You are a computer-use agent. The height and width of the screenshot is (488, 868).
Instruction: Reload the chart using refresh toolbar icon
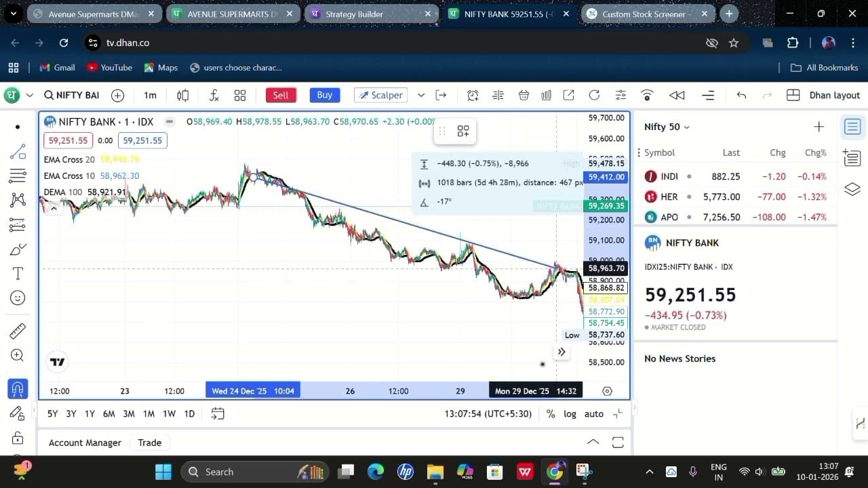pos(594,96)
